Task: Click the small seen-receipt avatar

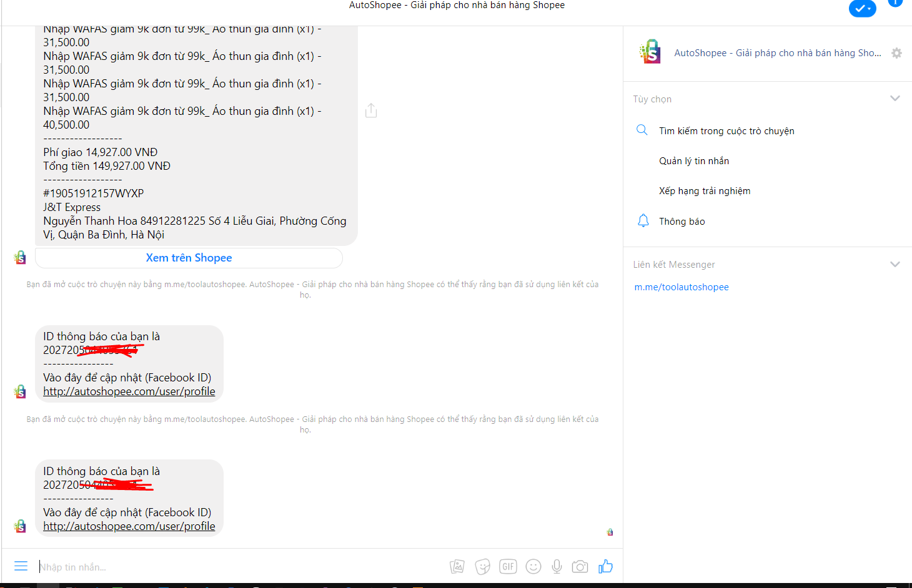Action: (x=610, y=532)
